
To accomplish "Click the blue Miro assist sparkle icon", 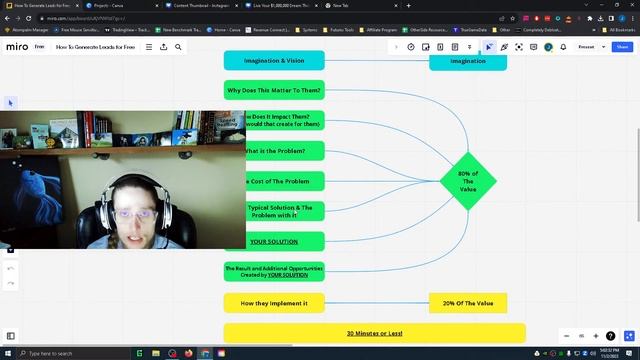I will 629,336.
